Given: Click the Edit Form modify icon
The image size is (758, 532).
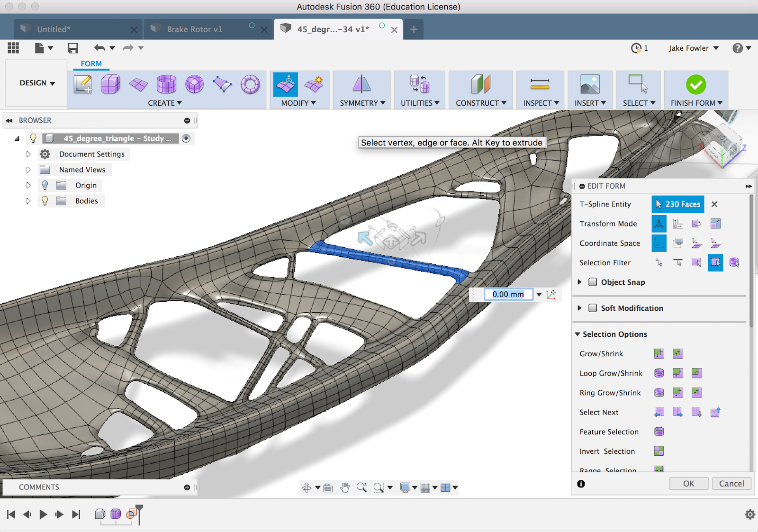Looking at the screenshot, I should pos(286,84).
